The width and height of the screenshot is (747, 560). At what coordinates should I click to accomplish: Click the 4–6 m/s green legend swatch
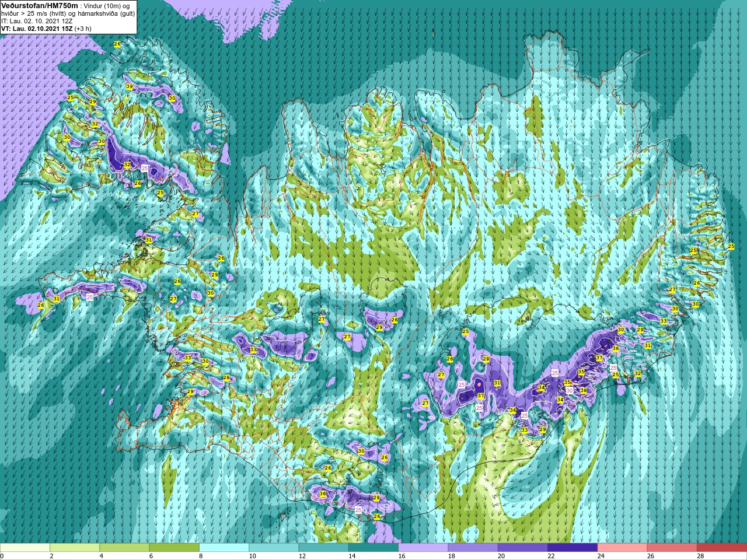tap(124, 548)
